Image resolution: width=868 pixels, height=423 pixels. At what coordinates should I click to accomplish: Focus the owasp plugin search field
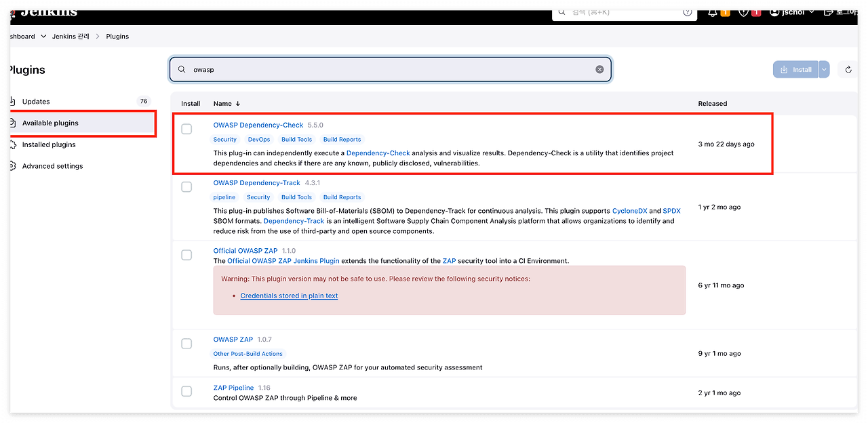[x=391, y=69]
